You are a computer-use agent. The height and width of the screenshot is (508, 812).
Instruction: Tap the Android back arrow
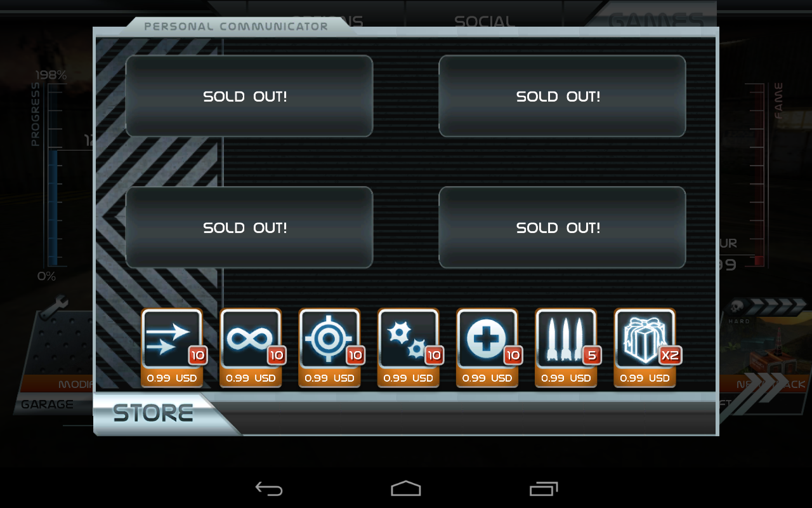pos(269,488)
